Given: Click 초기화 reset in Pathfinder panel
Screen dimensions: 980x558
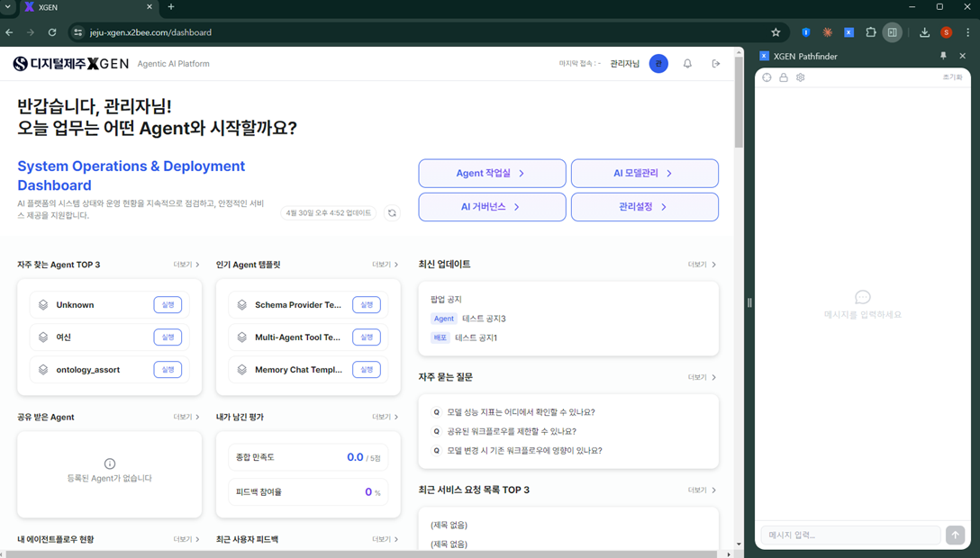Looking at the screenshot, I should pyautogui.click(x=952, y=77).
